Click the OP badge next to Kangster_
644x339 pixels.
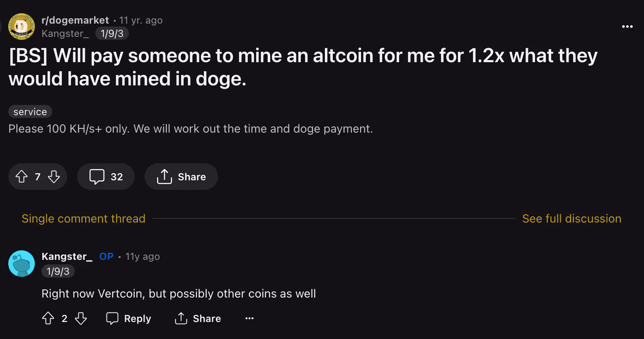pyautogui.click(x=106, y=256)
